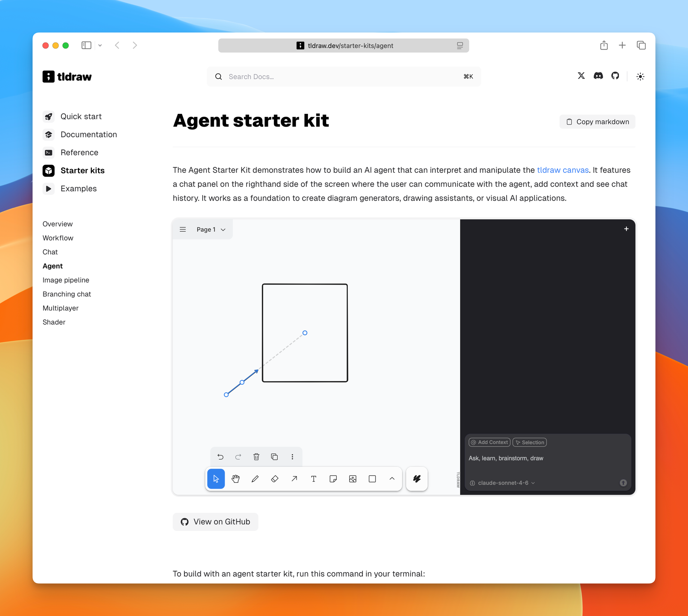The image size is (688, 616).
Task: Select the Rectangle shape tool
Action: 372,478
